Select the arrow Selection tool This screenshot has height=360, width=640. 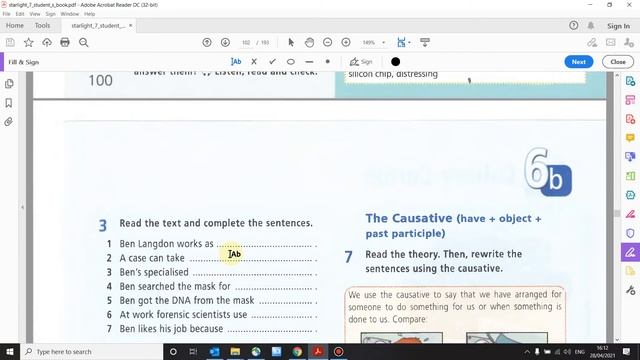[x=291, y=42]
